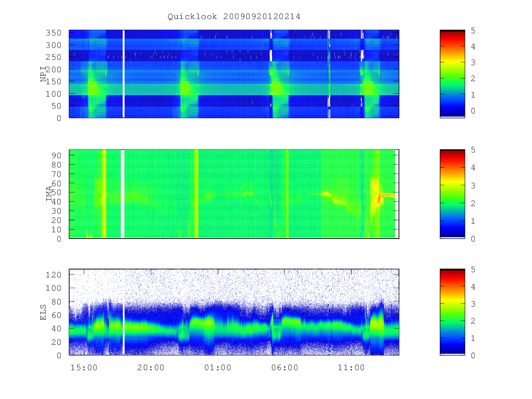Click the ELS spectrogram panel
This screenshot has height=399, width=532.
pos(234,312)
